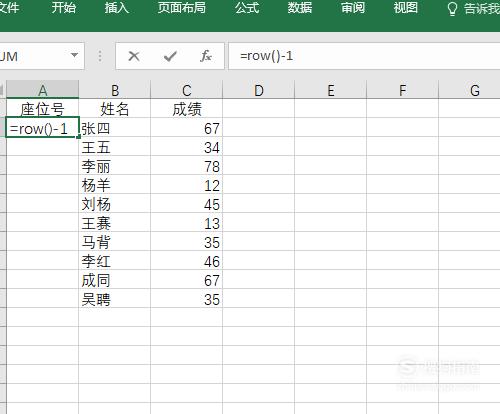The height and width of the screenshot is (414, 500).
Task: Select the cell with name 刘杨
Action: point(115,203)
